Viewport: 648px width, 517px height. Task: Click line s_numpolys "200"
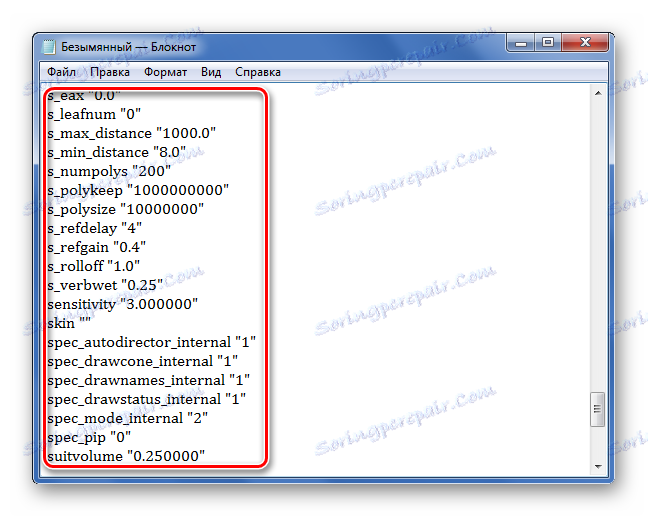(x=109, y=172)
